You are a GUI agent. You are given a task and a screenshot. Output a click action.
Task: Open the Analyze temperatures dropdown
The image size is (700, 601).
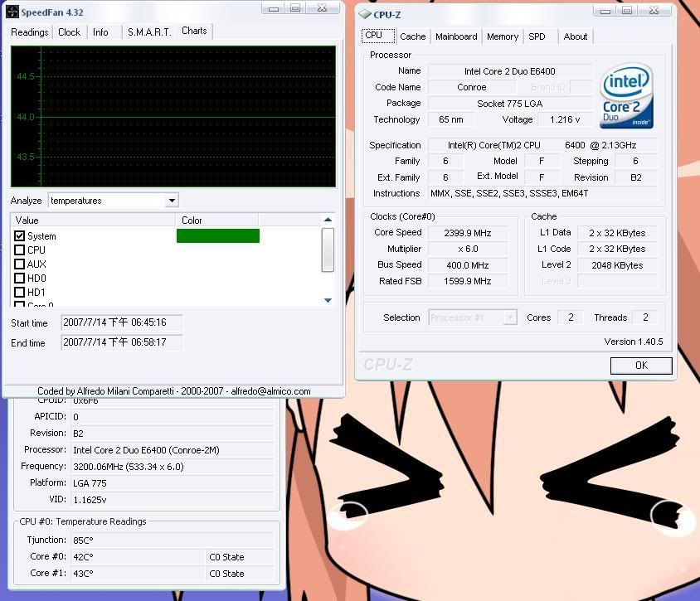(x=172, y=201)
